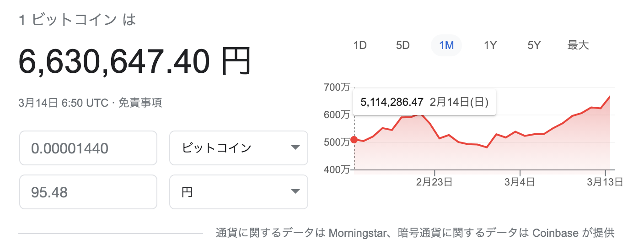The height and width of the screenshot is (251, 644).
Task: Click the yen amount field showing 95.48
Action: click(88, 192)
